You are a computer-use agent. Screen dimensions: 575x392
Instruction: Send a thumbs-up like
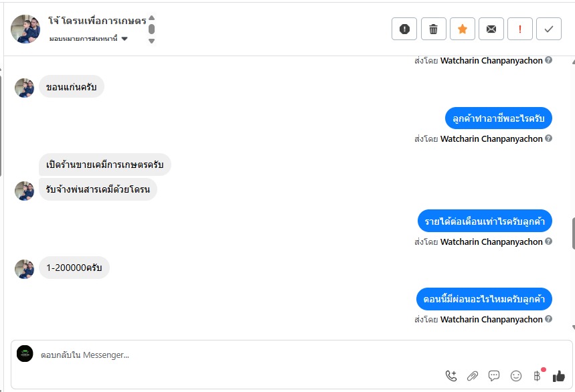point(559,376)
